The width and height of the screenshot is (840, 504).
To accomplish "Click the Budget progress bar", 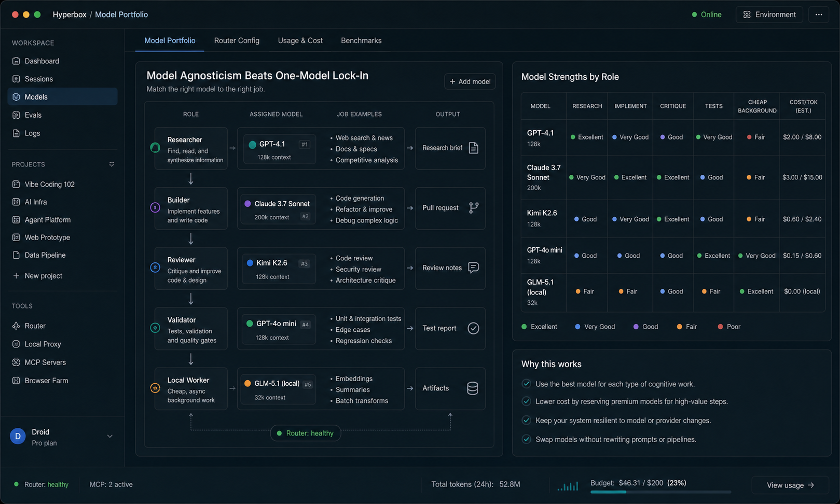I will [x=660, y=492].
